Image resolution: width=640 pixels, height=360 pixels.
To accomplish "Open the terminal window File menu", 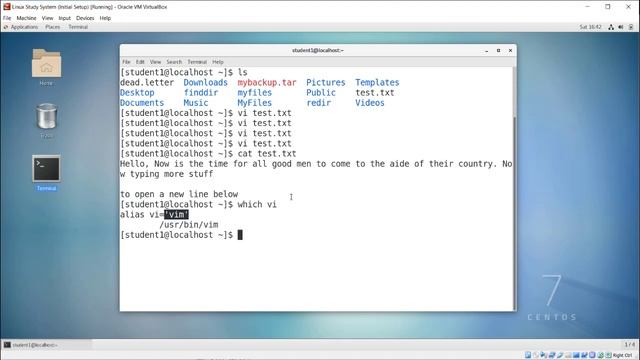I will pos(127,62).
